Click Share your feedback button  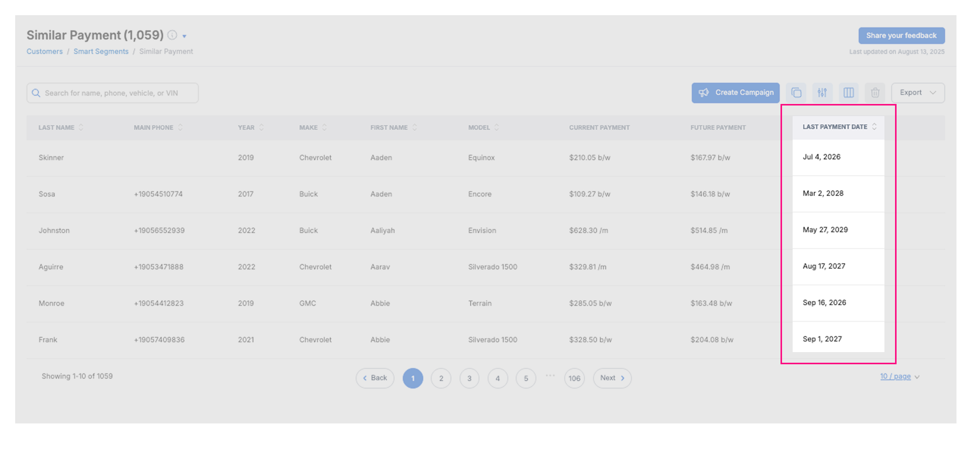click(x=901, y=35)
